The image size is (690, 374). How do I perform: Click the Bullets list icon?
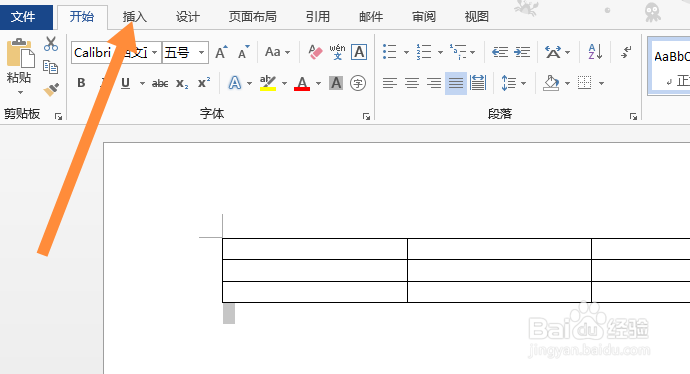(x=390, y=52)
